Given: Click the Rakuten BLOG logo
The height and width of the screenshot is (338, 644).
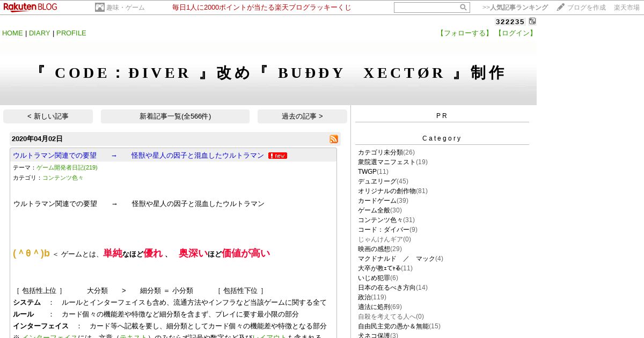Looking at the screenshot, I should (30, 7).
